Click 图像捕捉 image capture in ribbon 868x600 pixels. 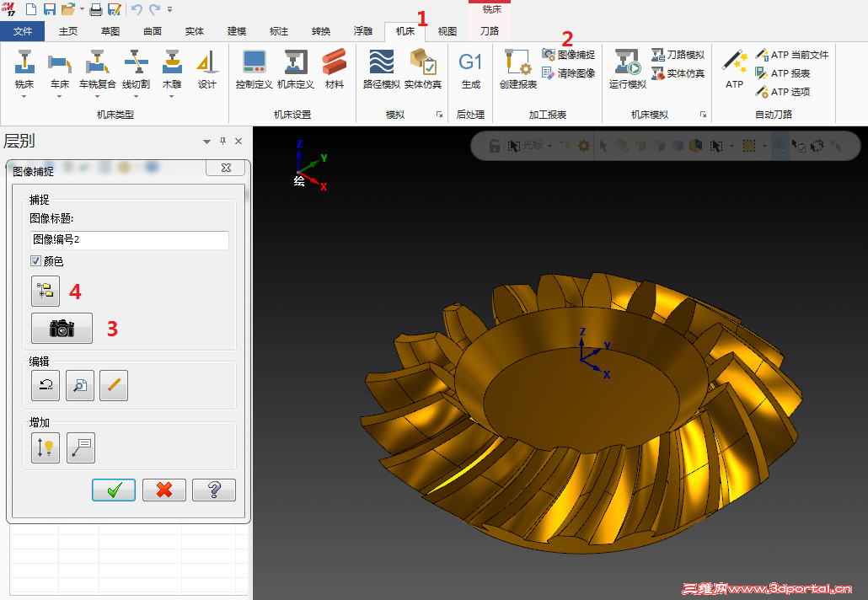569,55
